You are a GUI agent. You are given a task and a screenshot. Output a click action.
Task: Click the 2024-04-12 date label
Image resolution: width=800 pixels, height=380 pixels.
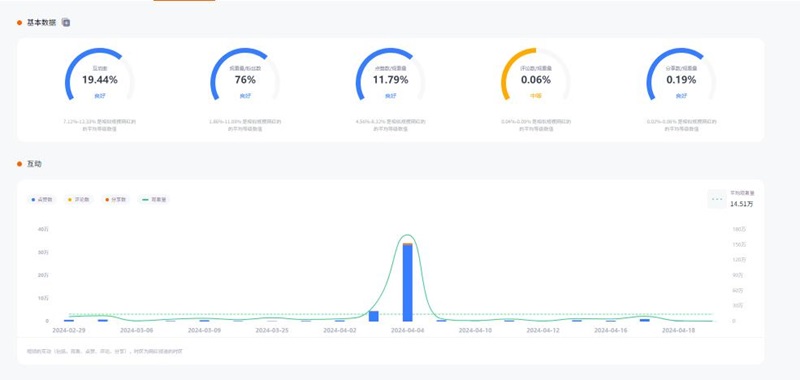(543, 331)
